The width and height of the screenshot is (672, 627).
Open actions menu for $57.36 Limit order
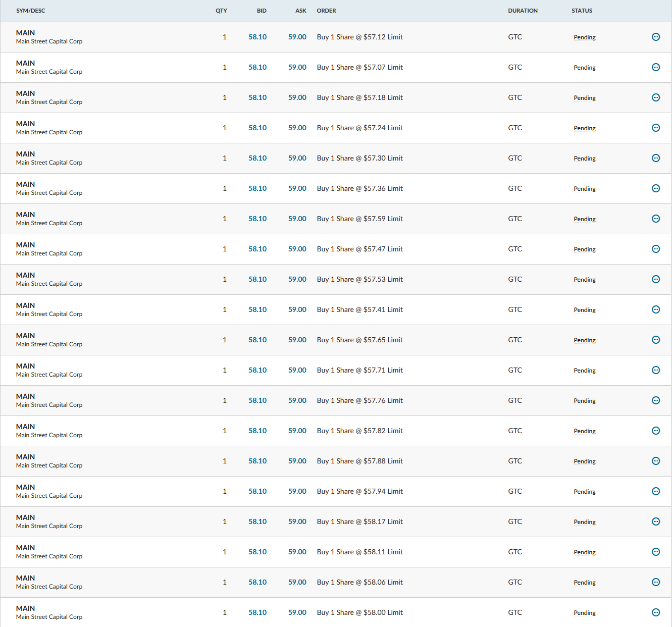coord(656,188)
